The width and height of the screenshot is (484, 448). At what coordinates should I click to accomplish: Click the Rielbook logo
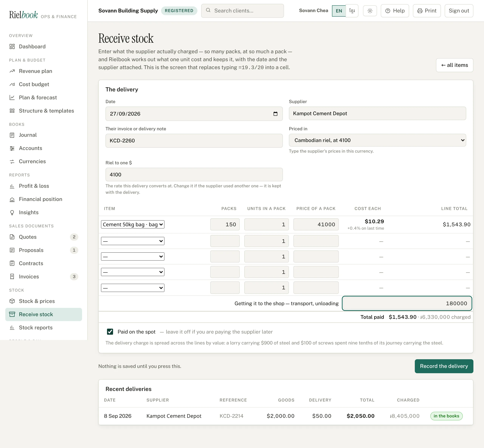tap(23, 15)
